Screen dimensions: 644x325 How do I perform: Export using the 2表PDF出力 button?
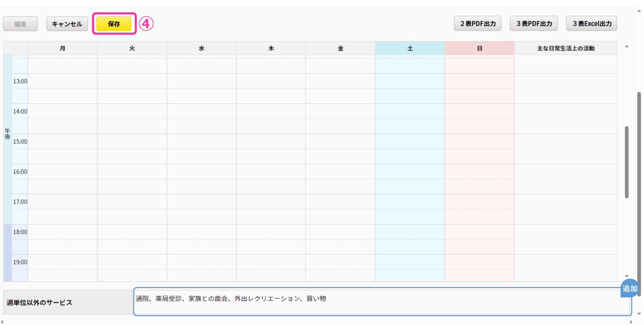pos(477,24)
